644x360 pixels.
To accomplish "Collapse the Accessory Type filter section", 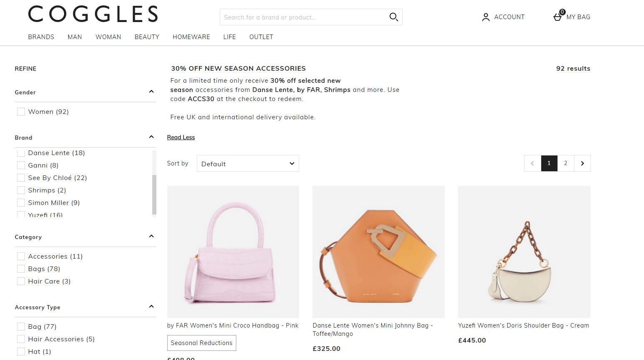I will (x=151, y=306).
